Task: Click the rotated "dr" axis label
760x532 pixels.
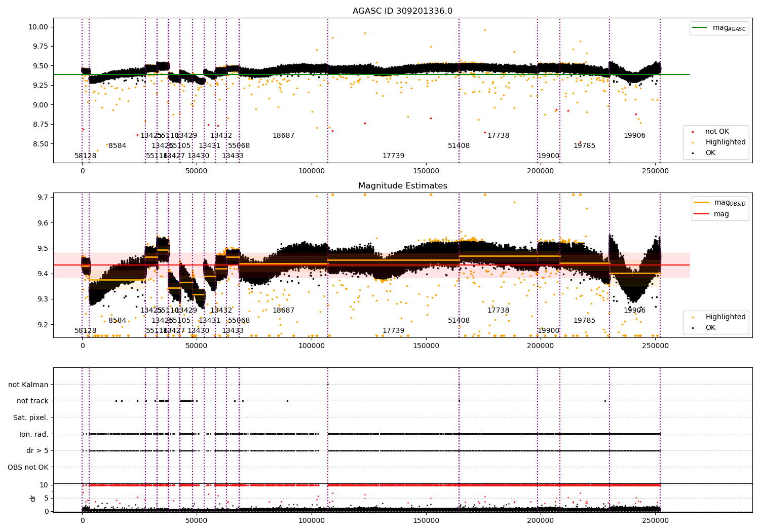Action: coord(33,498)
